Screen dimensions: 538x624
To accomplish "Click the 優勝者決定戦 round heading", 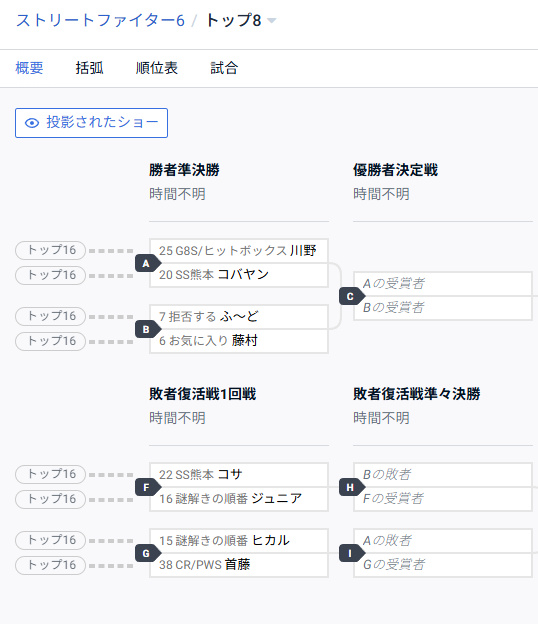I will (396, 170).
